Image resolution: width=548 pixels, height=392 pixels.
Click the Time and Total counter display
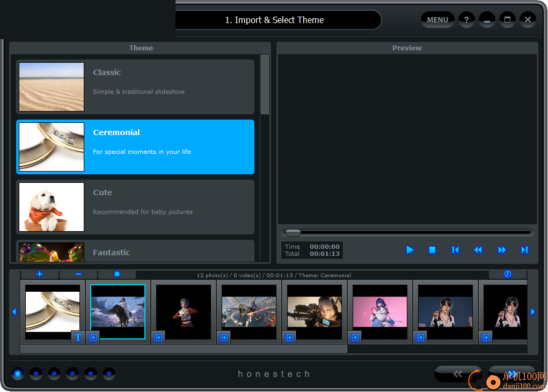[x=312, y=250]
